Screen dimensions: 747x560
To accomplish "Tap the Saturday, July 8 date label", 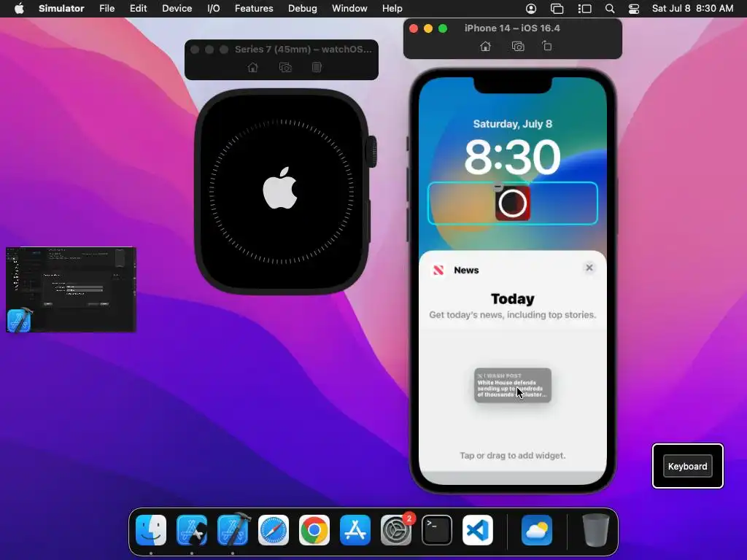I will pos(513,124).
